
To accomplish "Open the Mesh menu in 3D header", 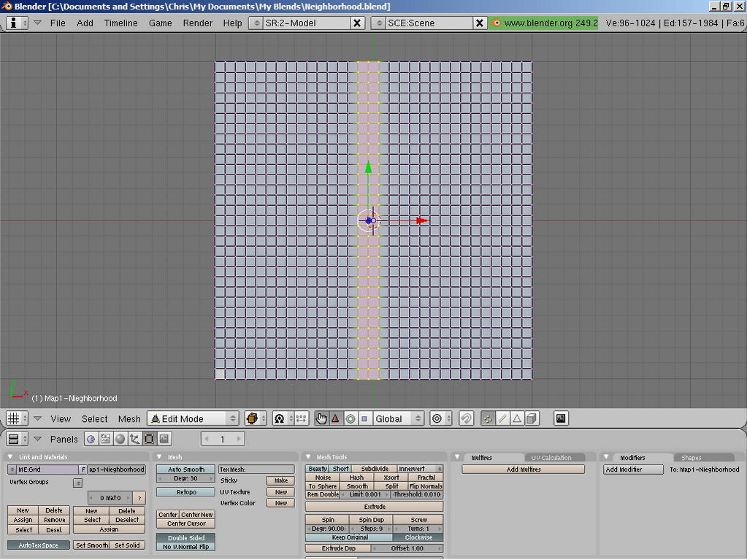I will click(129, 418).
